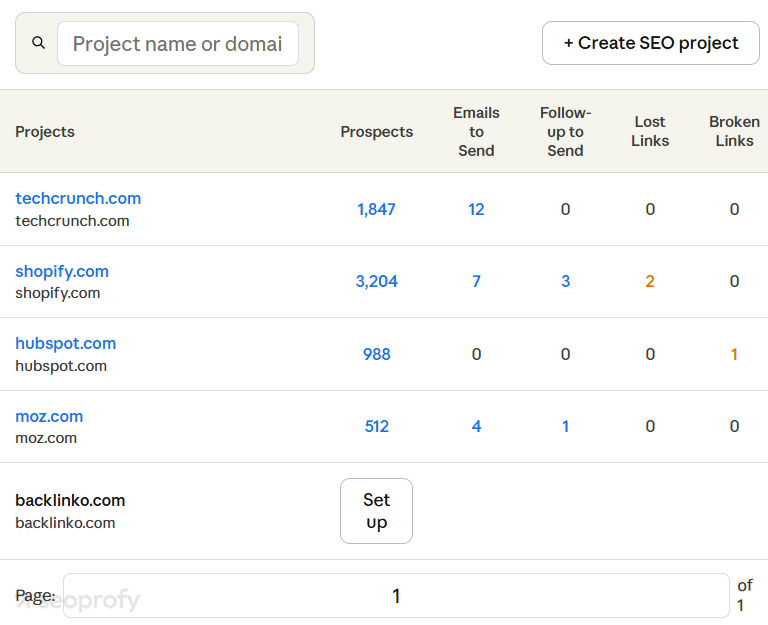
Task: Click the hubspot.com emails to send value 0
Action: tap(476, 354)
